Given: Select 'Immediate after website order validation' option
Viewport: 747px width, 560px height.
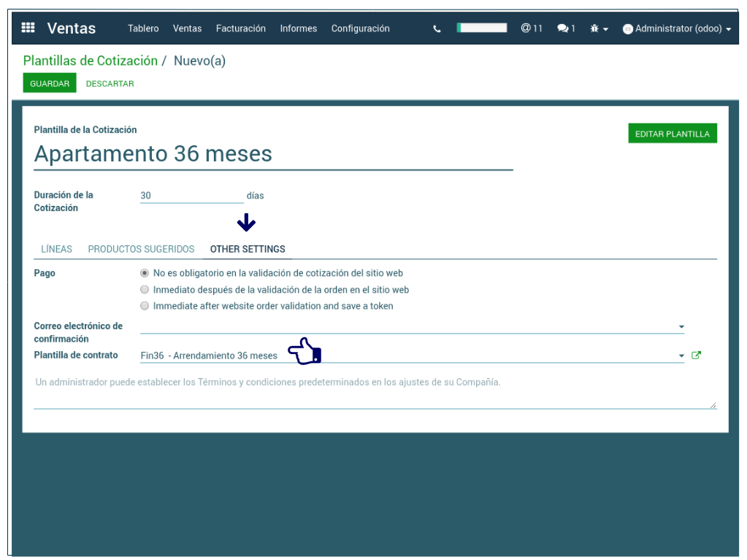Looking at the screenshot, I should pyautogui.click(x=145, y=306).
